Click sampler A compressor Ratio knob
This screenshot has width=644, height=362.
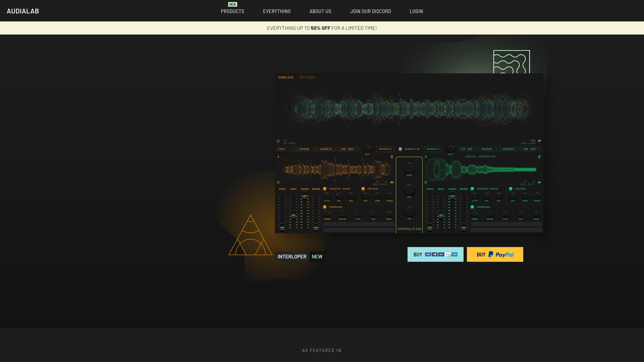pos(342,214)
